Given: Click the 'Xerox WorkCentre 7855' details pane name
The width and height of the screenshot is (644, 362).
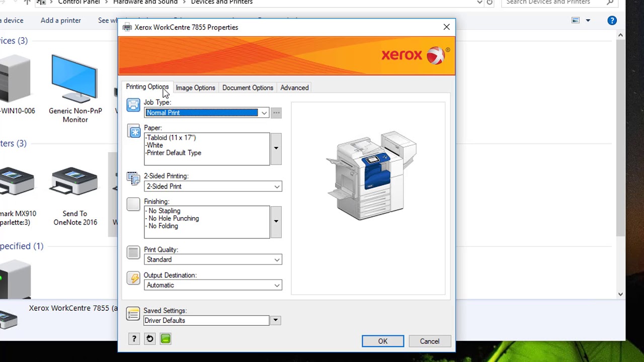Looking at the screenshot, I should 73,308.
